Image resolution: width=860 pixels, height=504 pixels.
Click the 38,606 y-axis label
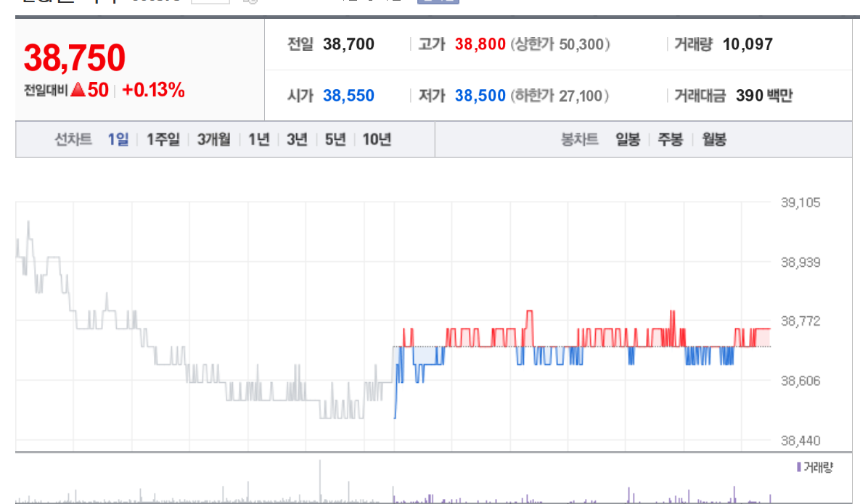click(800, 381)
